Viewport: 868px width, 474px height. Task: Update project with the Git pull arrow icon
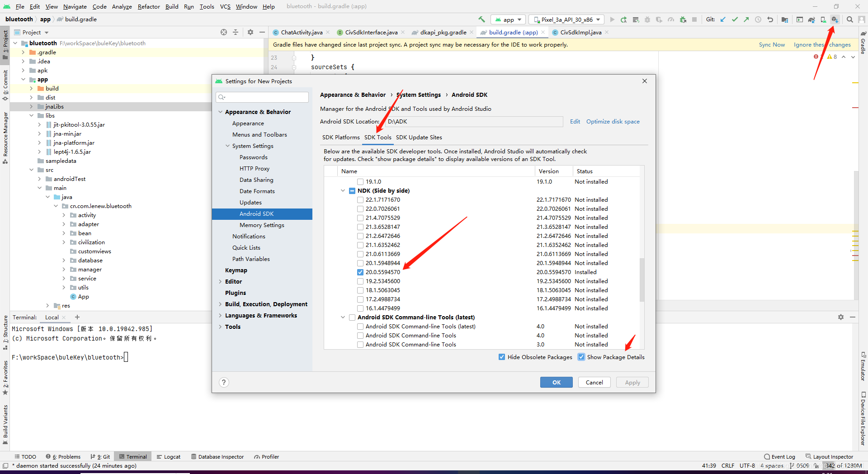[722, 19]
